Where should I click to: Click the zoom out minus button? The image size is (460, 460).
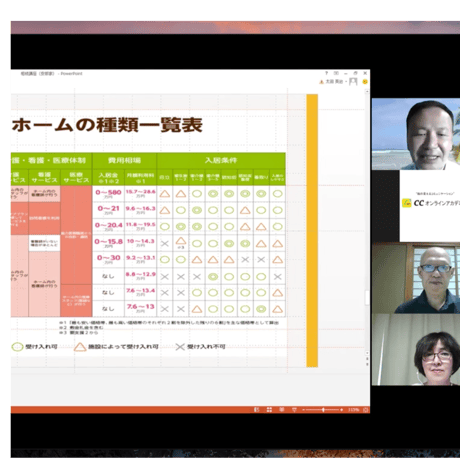[304, 410]
